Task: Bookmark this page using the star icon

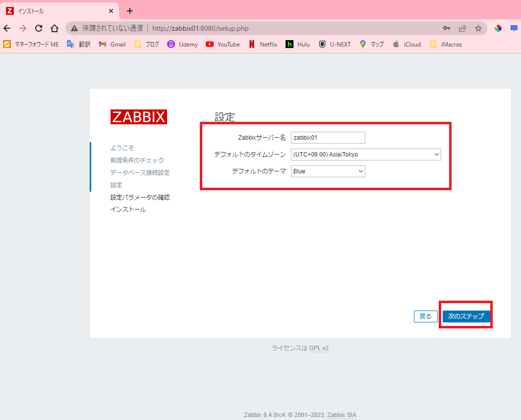Action: [x=478, y=28]
